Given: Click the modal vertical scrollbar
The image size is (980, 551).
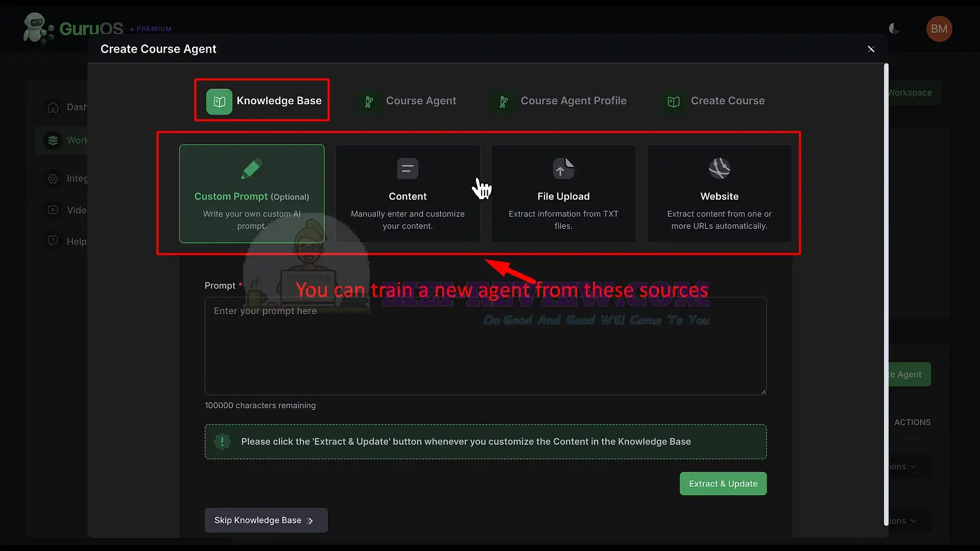Looking at the screenshot, I should (887, 295).
